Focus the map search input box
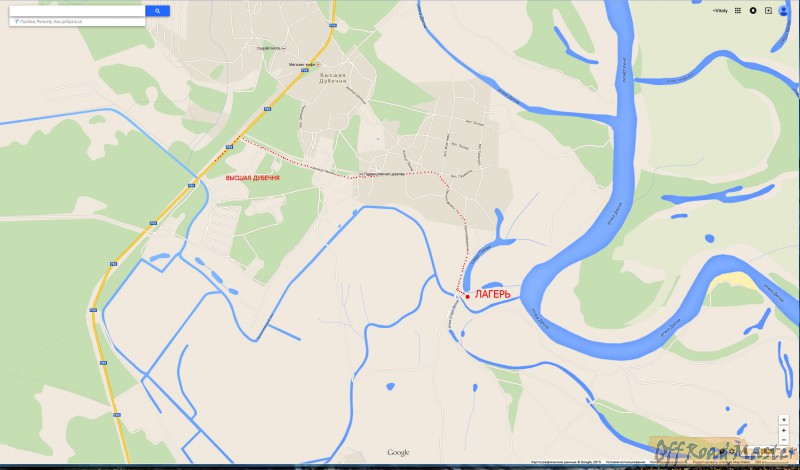Screen dimensions: 800x470 coord(77,11)
